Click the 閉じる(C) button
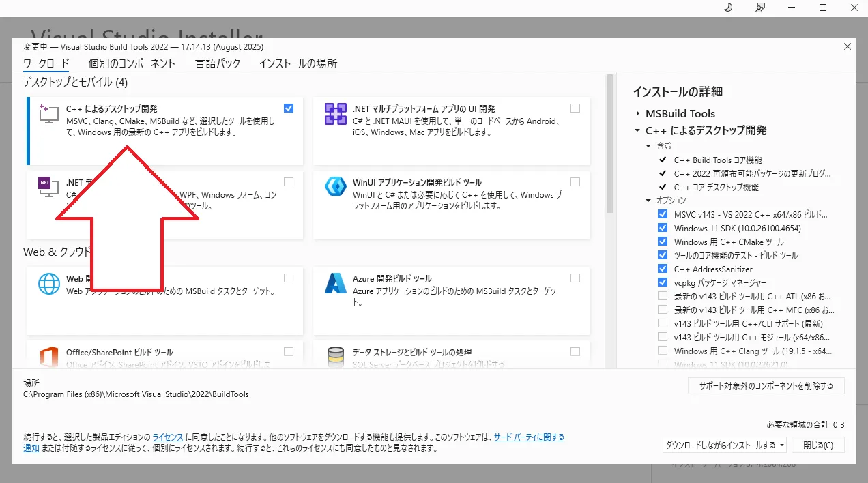Viewport: 868px width, 483px height. [x=818, y=445]
